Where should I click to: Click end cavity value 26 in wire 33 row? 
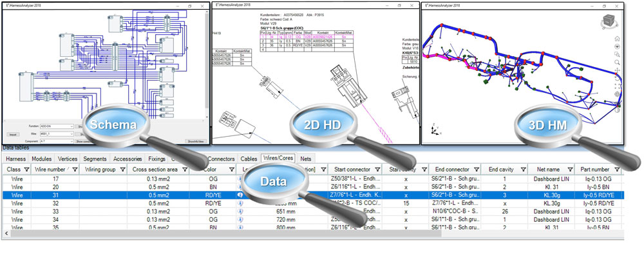[x=504, y=211]
